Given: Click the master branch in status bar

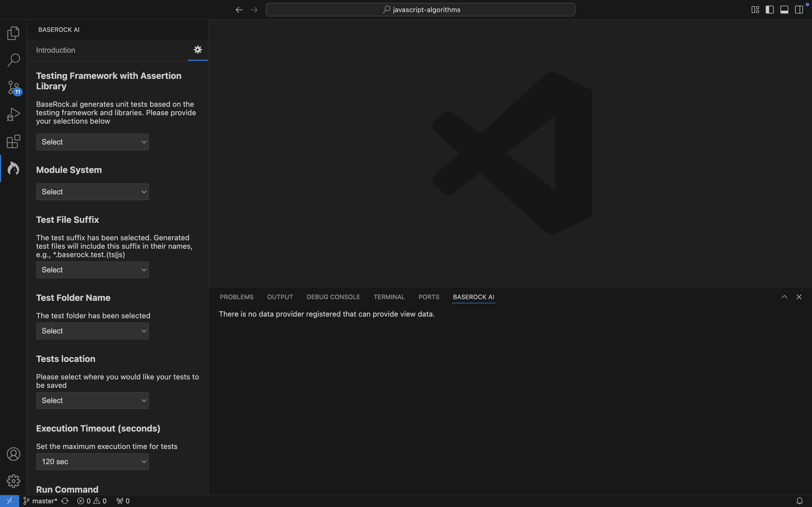Looking at the screenshot, I should pyautogui.click(x=40, y=501).
